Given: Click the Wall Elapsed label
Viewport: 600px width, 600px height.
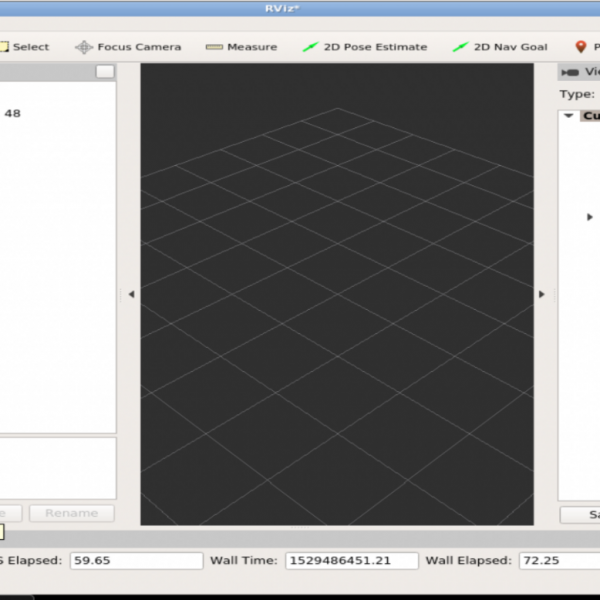Looking at the screenshot, I should tap(468, 561).
